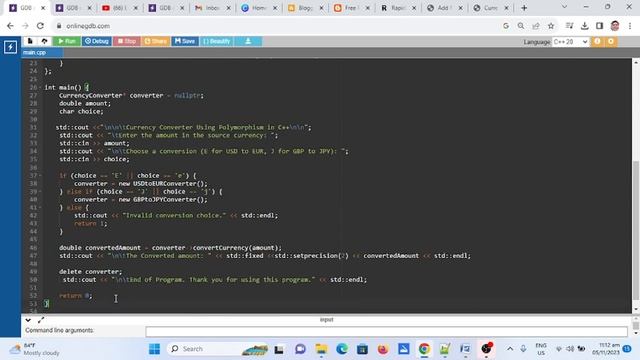
Task: Toggle Chrome side panel icon
Action: point(600,26)
